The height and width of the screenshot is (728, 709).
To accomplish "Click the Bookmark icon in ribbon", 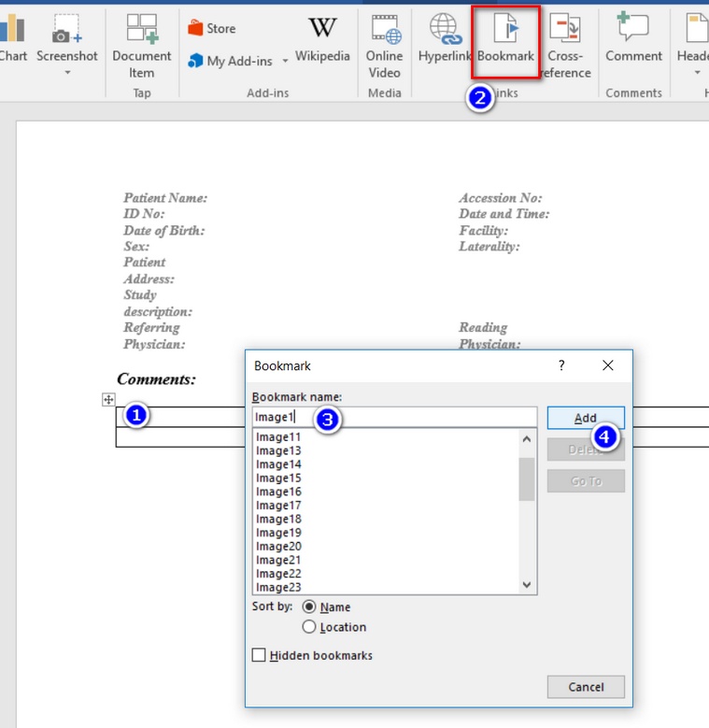I will tap(505, 31).
